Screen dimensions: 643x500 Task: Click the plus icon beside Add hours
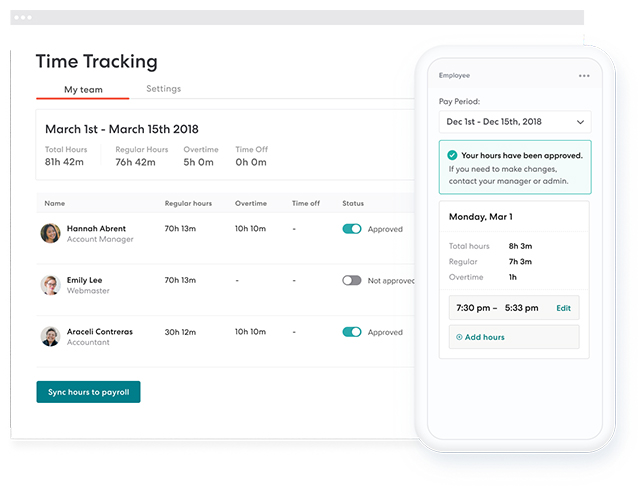pyautogui.click(x=459, y=338)
